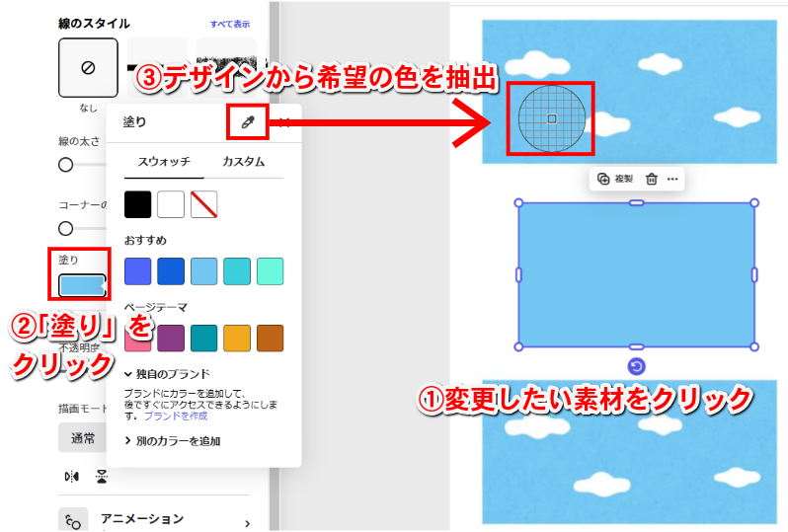Select the なし no-line style option

pyautogui.click(x=88, y=68)
